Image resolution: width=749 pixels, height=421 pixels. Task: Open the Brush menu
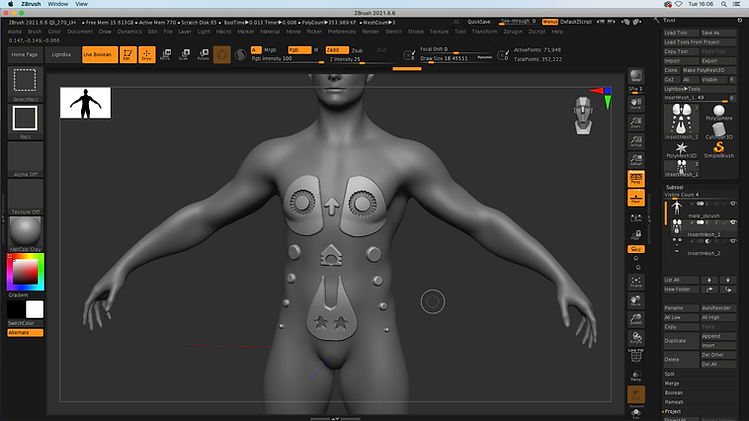34,32
